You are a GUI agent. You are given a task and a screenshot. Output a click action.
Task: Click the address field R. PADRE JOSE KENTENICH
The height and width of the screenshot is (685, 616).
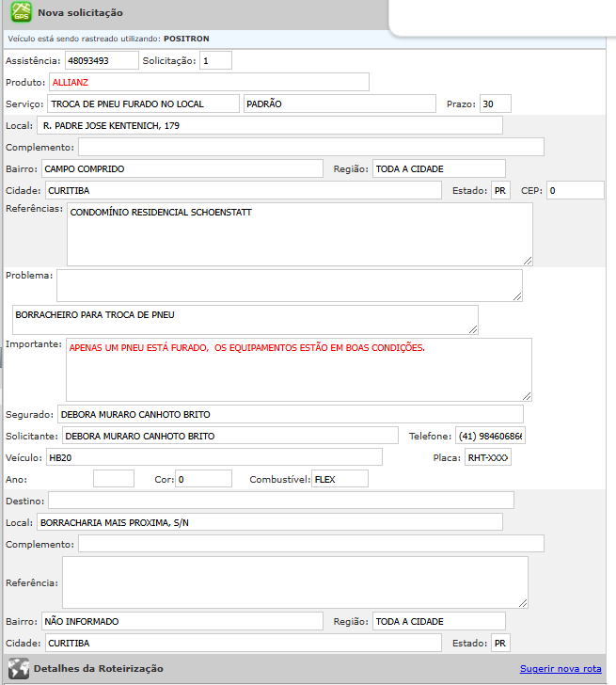[270, 125]
